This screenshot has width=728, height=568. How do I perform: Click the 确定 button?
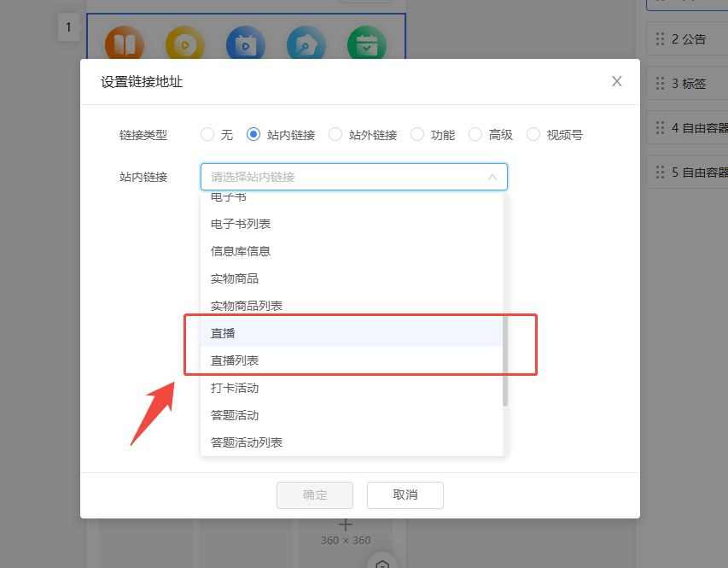tap(315, 495)
